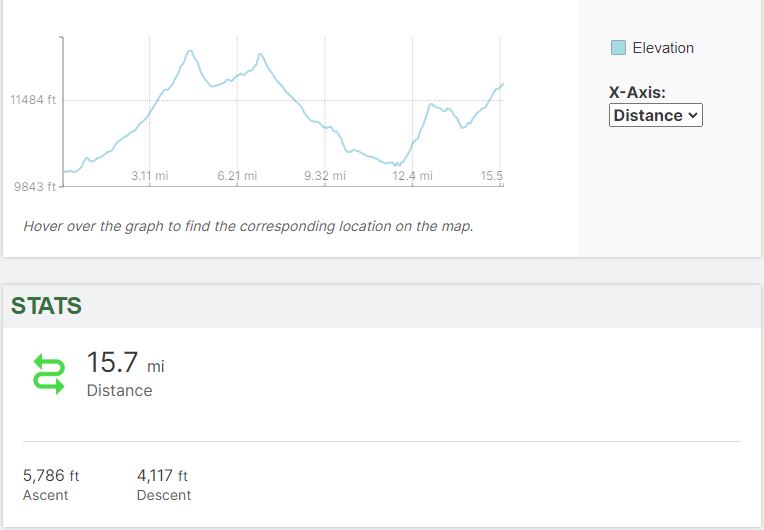Screen dimensions: 764x530
Task: Click the 3.11 mi gridline label
Action: (150, 176)
